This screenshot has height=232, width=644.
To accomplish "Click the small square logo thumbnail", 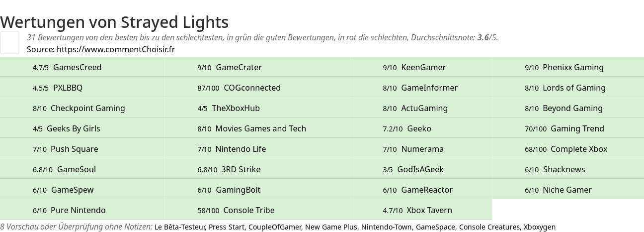I will pos(9,42).
